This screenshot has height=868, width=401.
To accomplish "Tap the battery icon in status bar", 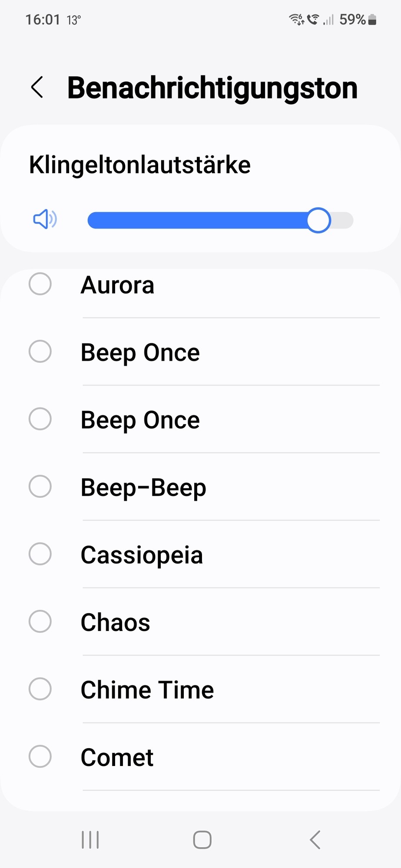I will pos(372,20).
